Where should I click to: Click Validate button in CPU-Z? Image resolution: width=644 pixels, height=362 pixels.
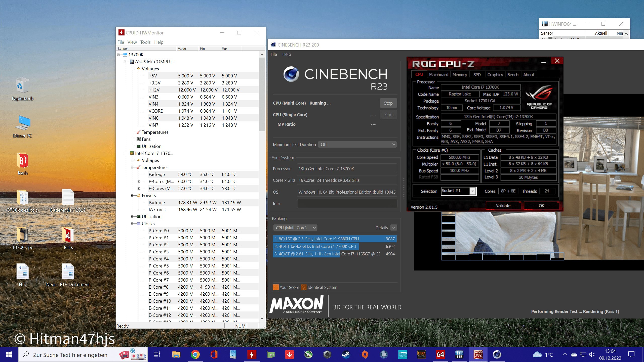pos(503,206)
